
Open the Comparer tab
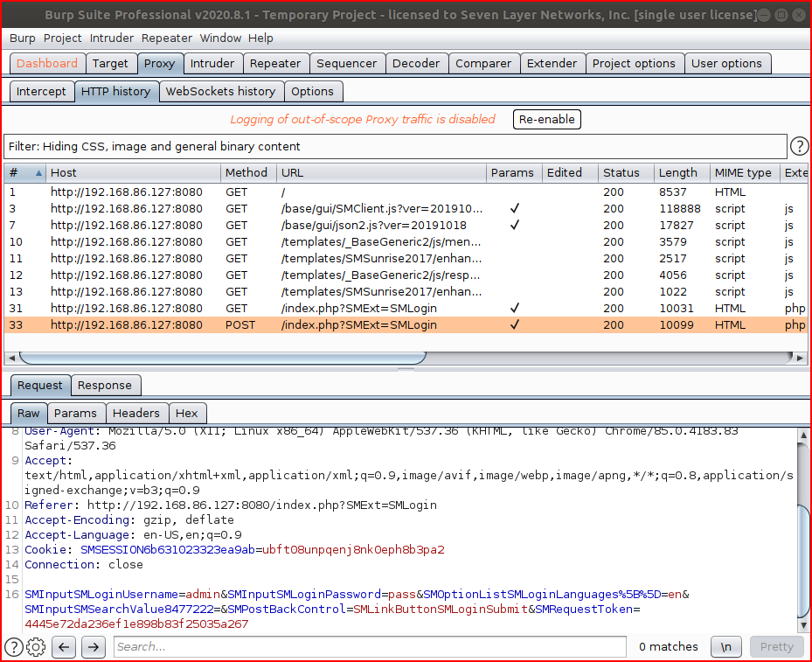[x=483, y=64]
